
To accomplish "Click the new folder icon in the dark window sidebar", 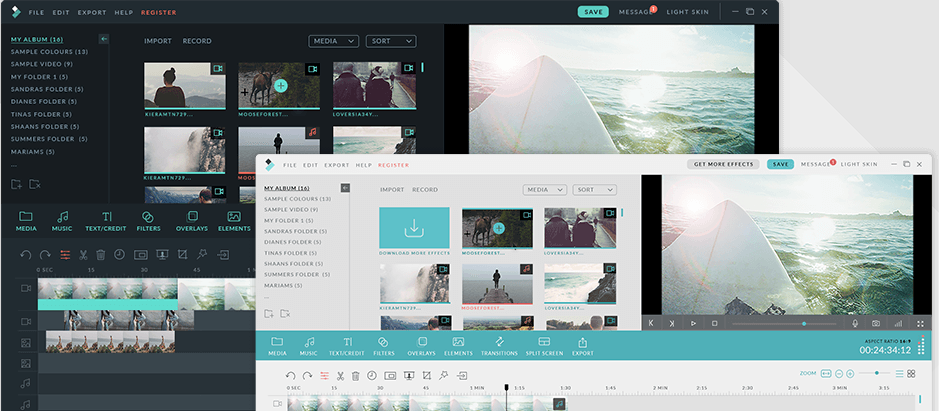I will click(16, 184).
